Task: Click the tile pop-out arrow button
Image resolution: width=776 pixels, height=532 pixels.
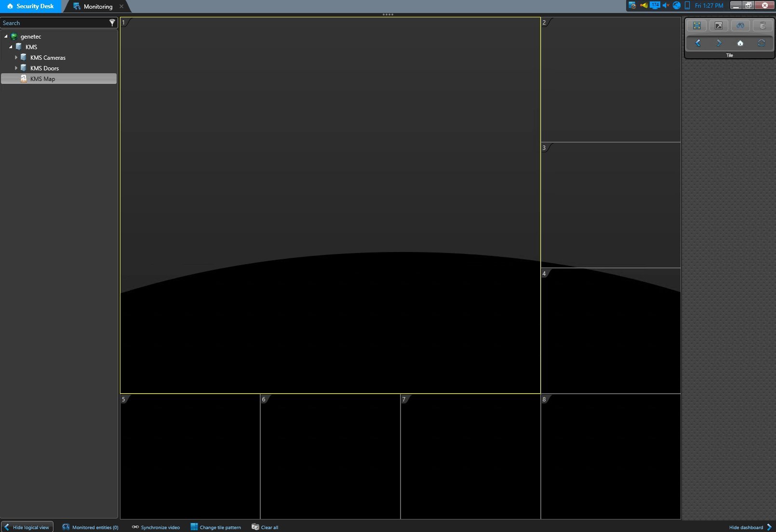Action: [719, 26]
